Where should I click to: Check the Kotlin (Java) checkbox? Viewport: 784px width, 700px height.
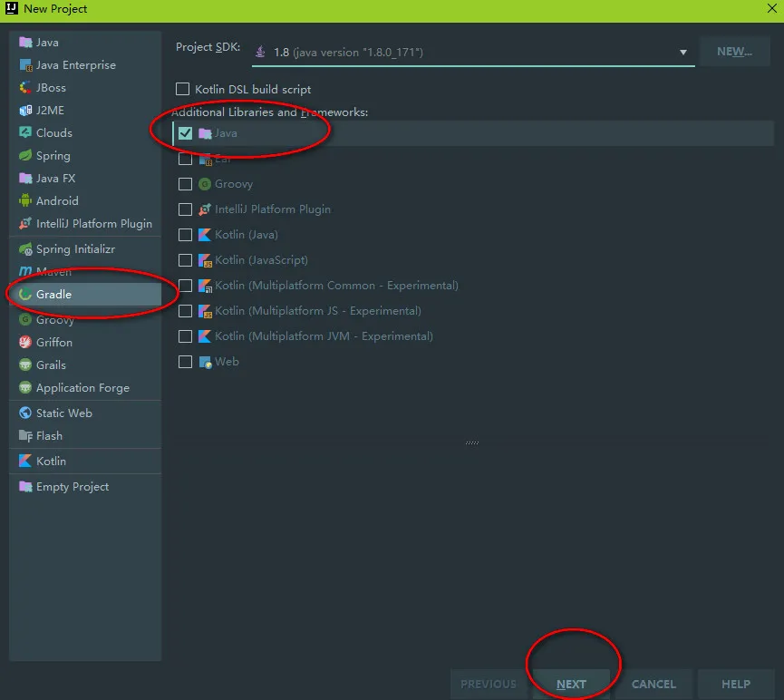(185, 235)
